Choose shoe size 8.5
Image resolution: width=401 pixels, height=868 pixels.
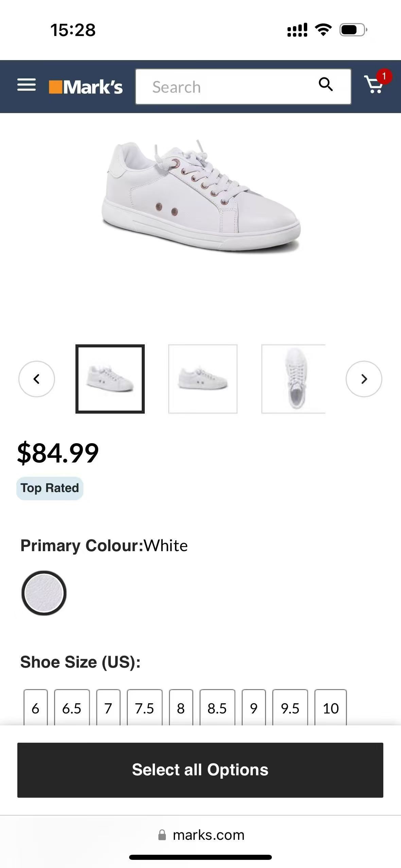tap(217, 708)
